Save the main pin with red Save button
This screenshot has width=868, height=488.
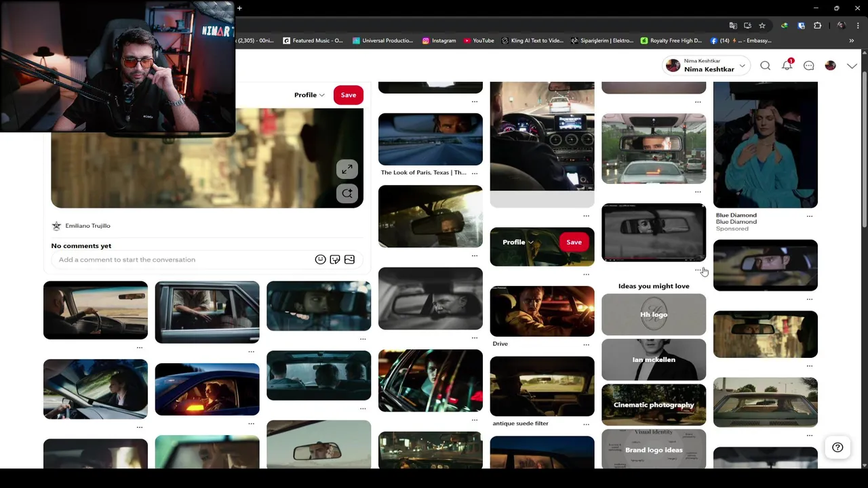pos(348,95)
